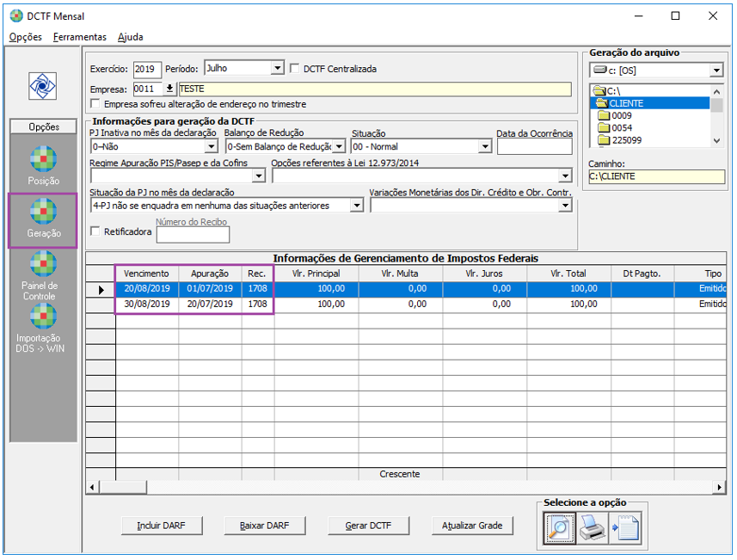Viewport: 737px width, 560px height.
Task: Open Balanço de Redução dropdown
Action: [339, 147]
